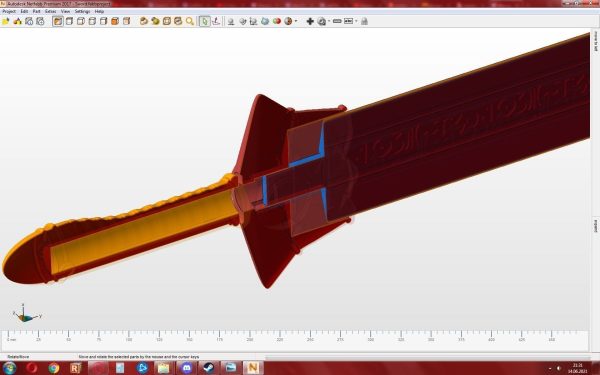Switch to Netfabb 'N' taskbar button
600x375 pixels.
pos(253,368)
